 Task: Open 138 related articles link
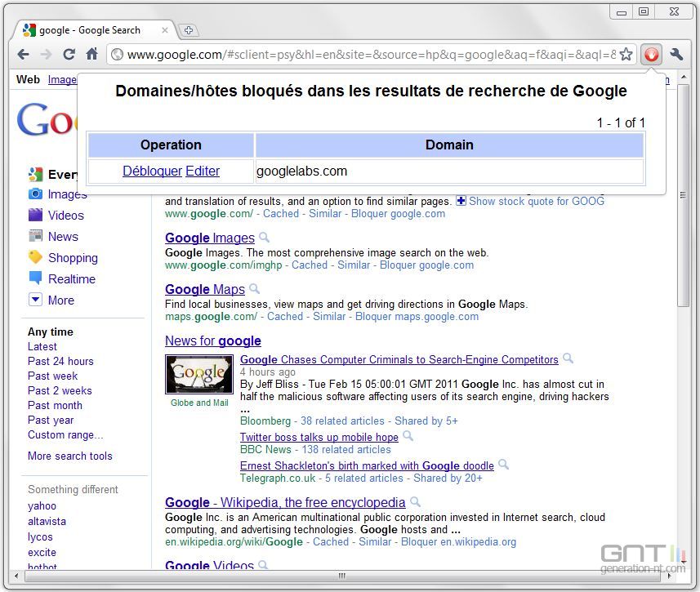pyautogui.click(x=346, y=450)
